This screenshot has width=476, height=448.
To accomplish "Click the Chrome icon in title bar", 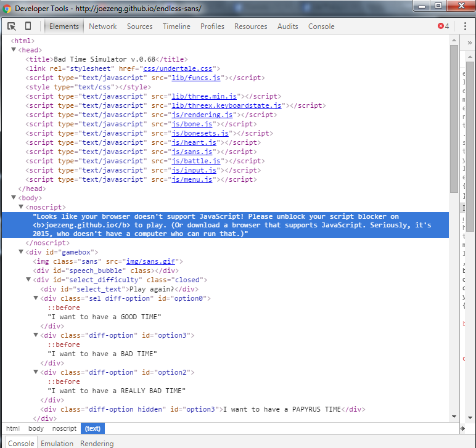I will [7, 9].
